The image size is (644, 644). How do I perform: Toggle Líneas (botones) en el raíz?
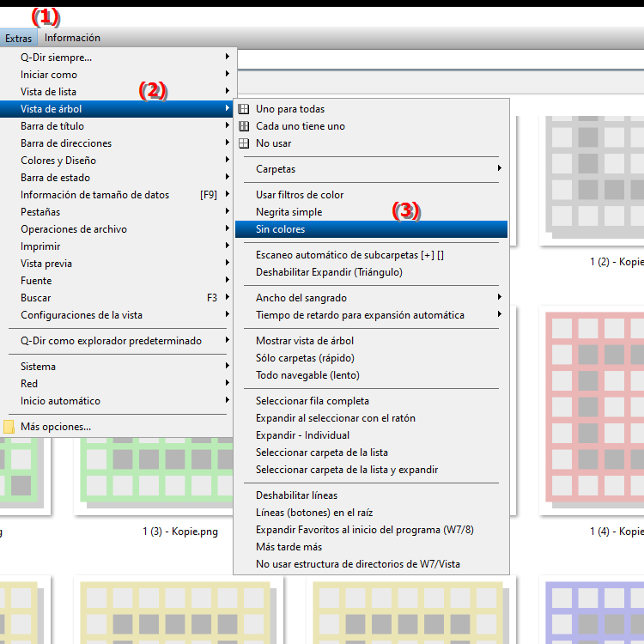[x=371, y=513]
